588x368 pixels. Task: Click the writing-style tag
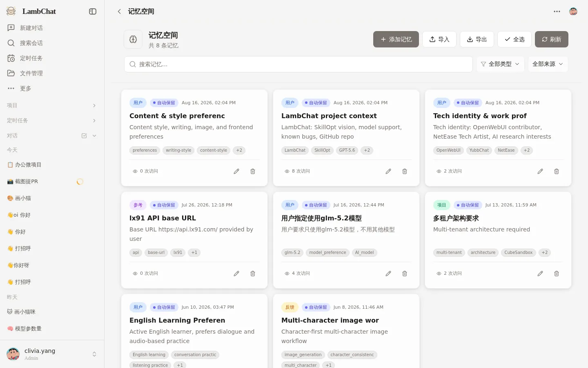pyautogui.click(x=178, y=150)
